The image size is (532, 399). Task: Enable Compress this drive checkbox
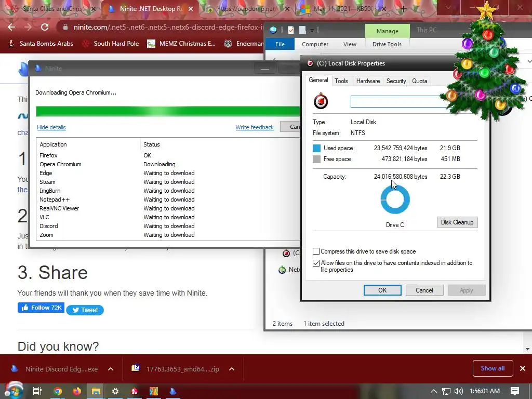tap(316, 251)
